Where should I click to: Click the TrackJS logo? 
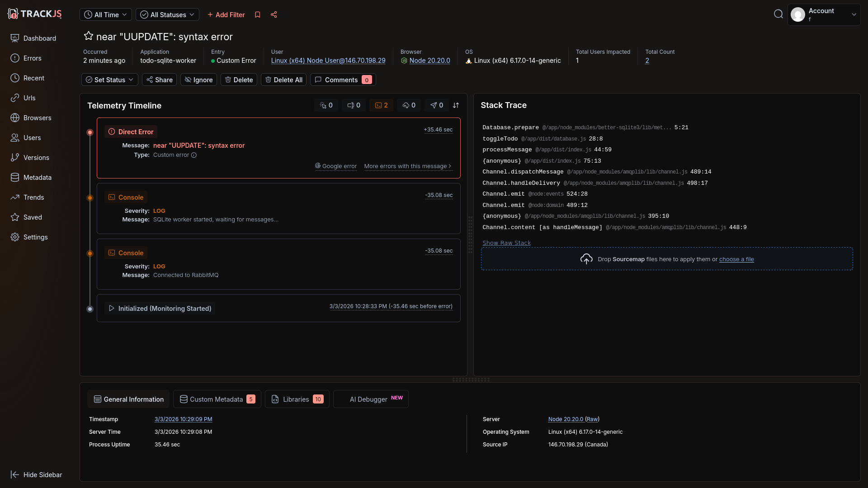(x=35, y=14)
